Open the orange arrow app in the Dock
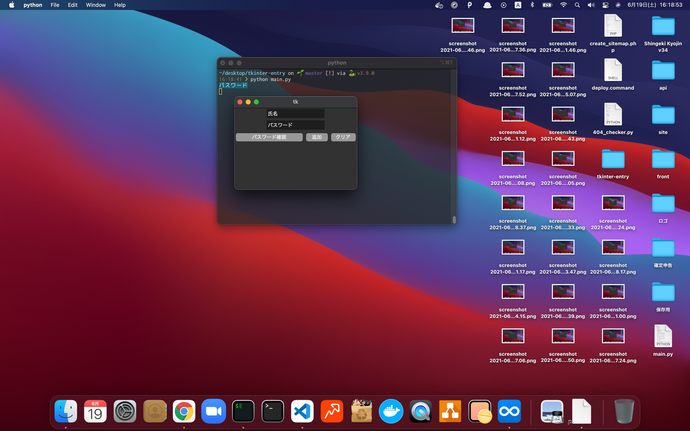Image resolution: width=690 pixels, height=431 pixels. click(332, 411)
